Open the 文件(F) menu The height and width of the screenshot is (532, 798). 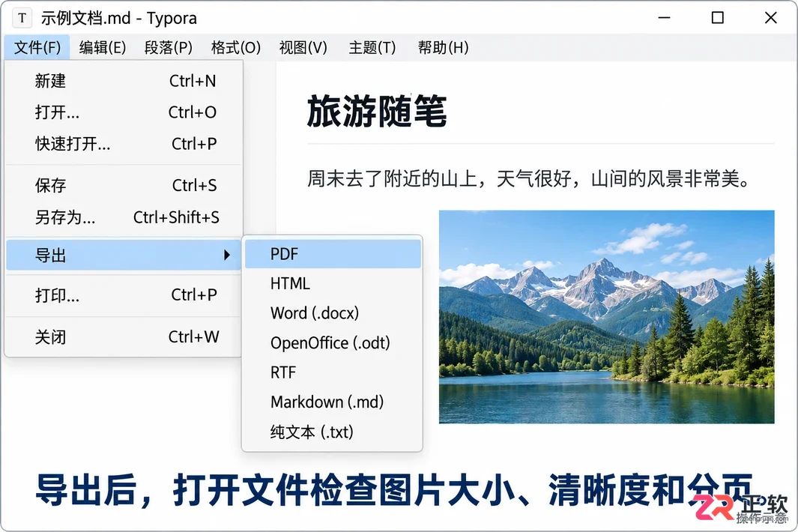37,47
